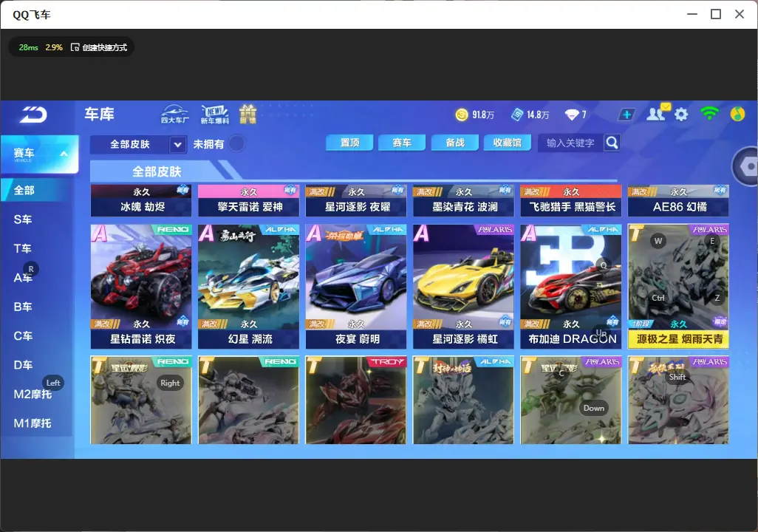The height and width of the screenshot is (532, 758).
Task: Select the 冰魄 劫烬 car card
Action: (141, 200)
